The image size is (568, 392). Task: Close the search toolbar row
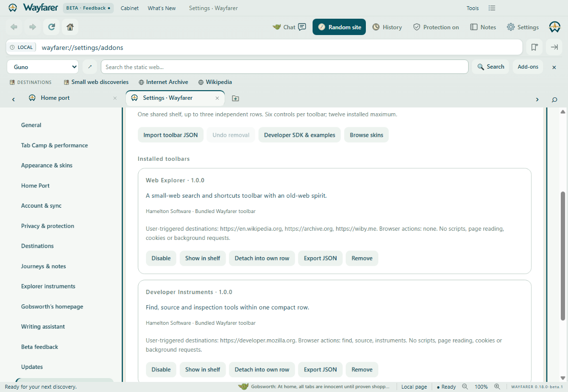[554, 67]
